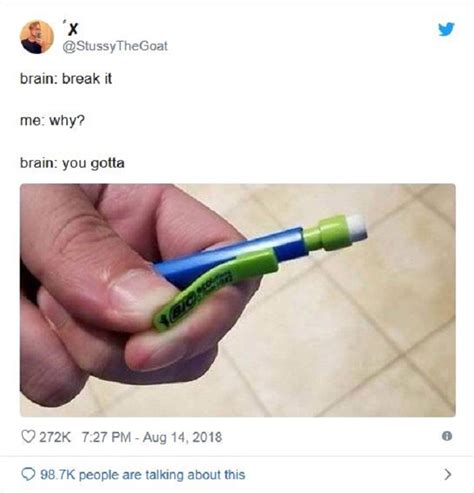Open the attached pencil photo
The image size is (474, 493).
[x=238, y=300]
